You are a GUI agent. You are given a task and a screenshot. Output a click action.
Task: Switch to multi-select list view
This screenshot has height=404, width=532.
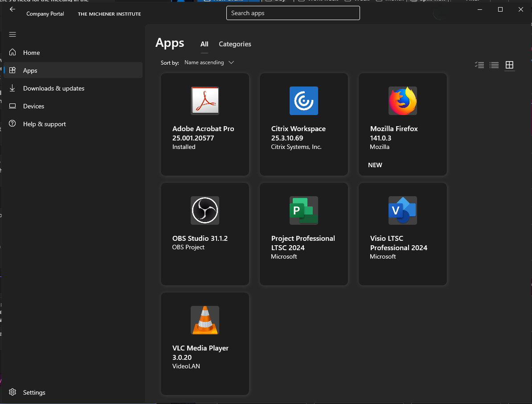[x=479, y=65]
